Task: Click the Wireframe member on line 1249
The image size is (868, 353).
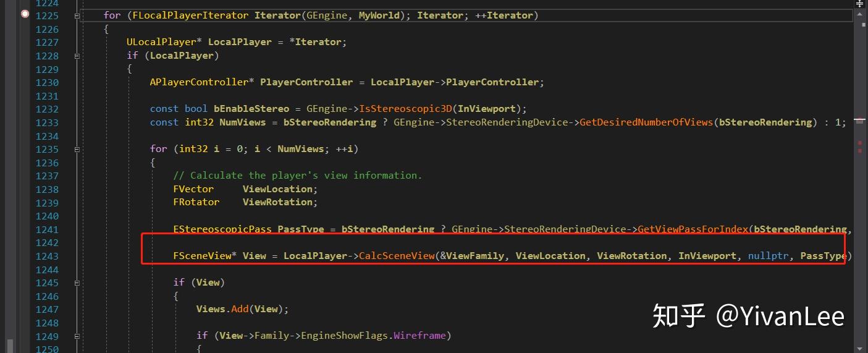Action: pyautogui.click(x=419, y=336)
